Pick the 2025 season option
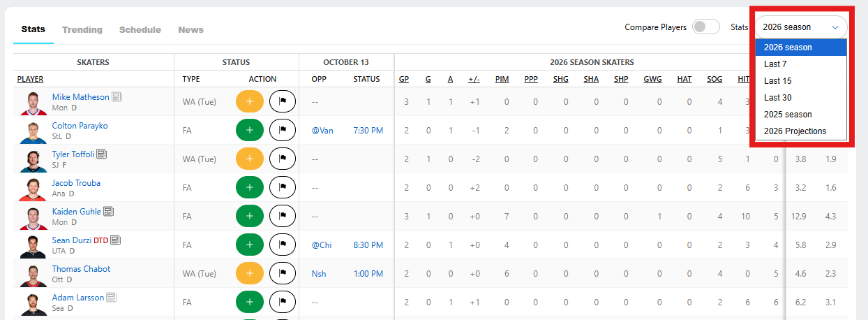 click(x=788, y=115)
